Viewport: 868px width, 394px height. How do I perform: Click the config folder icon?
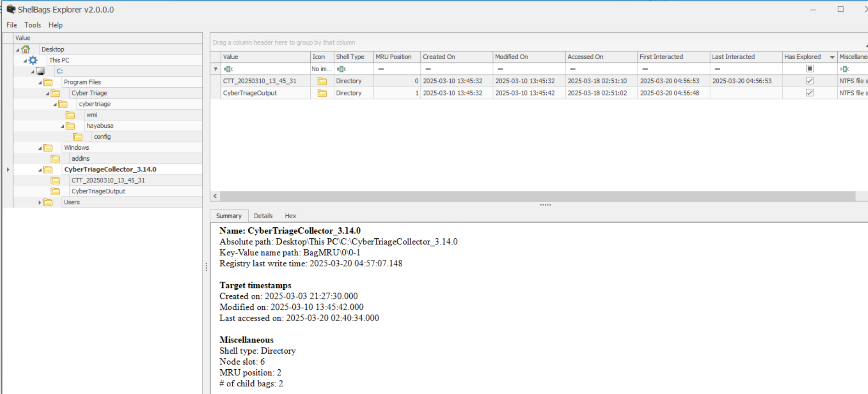78,137
